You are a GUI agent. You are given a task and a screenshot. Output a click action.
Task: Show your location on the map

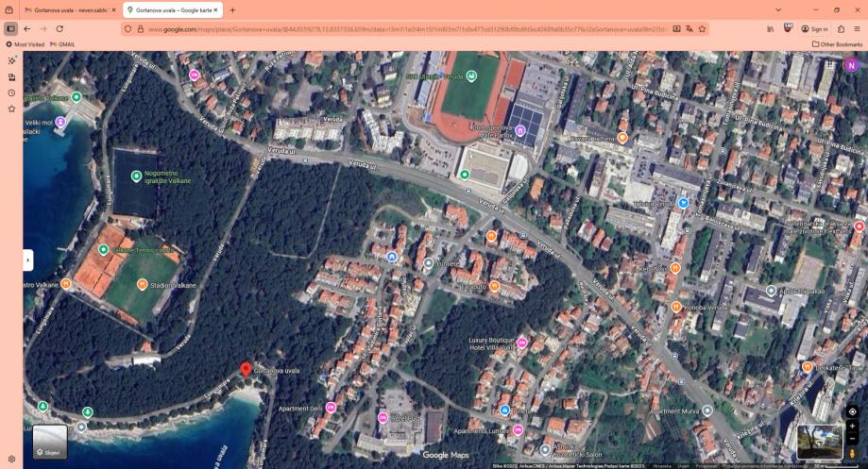pos(853,412)
